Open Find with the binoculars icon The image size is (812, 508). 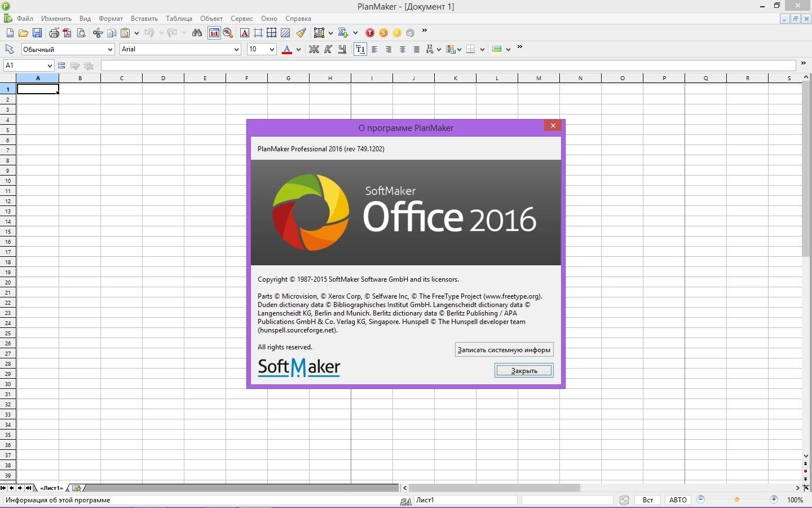[197, 33]
